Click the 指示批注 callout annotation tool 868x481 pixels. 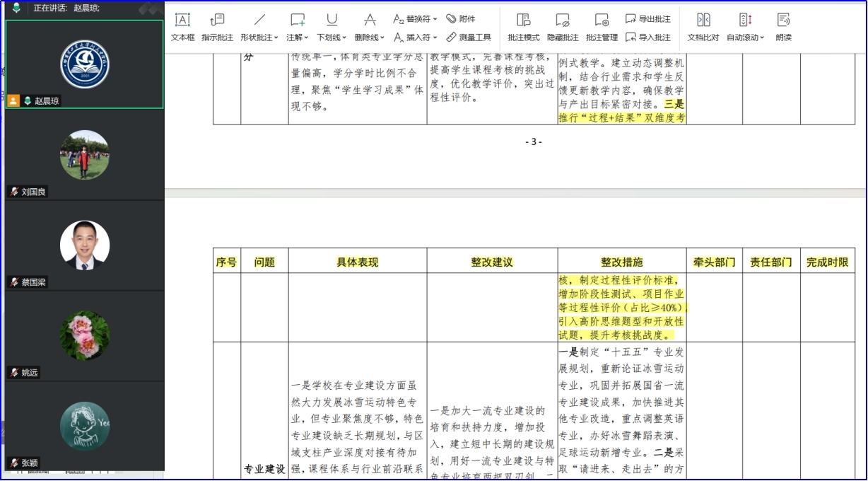(217, 27)
